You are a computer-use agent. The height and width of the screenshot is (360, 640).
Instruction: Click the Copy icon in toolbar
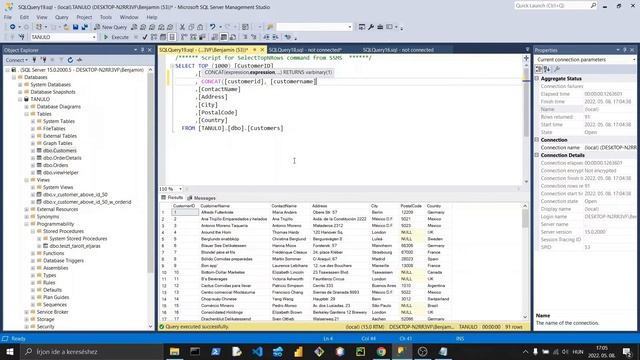191,27
